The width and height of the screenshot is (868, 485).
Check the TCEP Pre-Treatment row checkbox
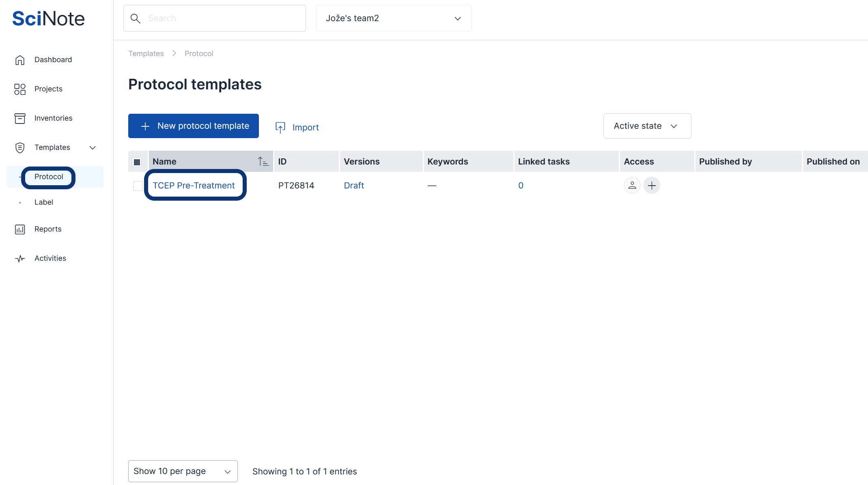coord(138,186)
